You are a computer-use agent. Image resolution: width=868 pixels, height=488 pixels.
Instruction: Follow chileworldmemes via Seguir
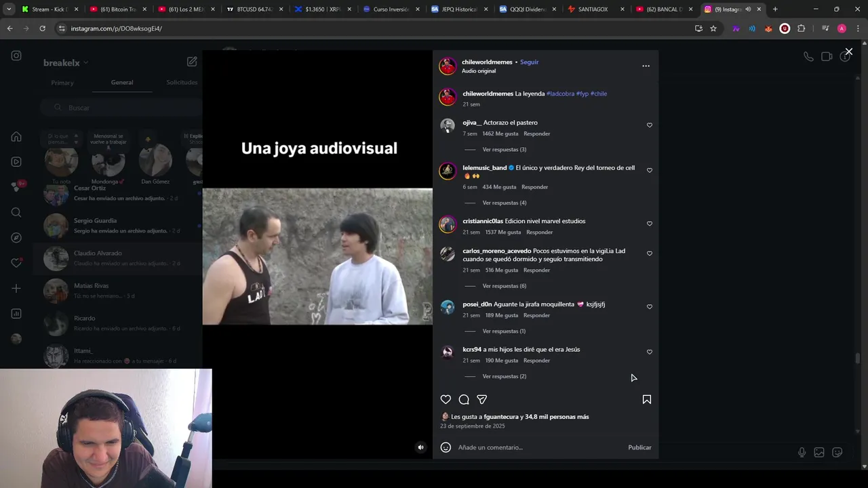click(529, 62)
